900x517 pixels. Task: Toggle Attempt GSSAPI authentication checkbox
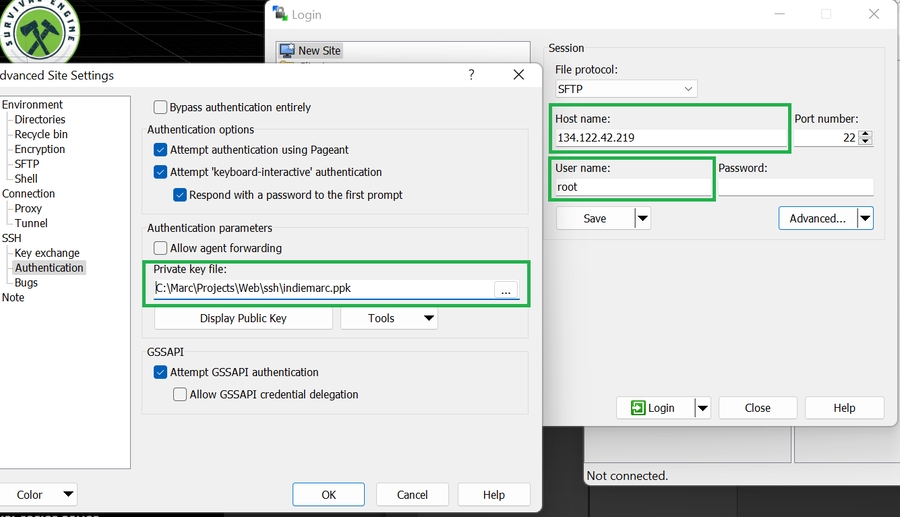(160, 372)
